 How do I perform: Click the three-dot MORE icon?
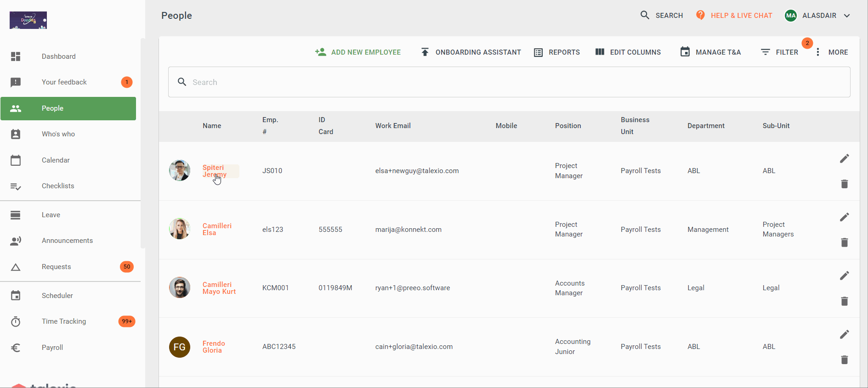tap(818, 52)
